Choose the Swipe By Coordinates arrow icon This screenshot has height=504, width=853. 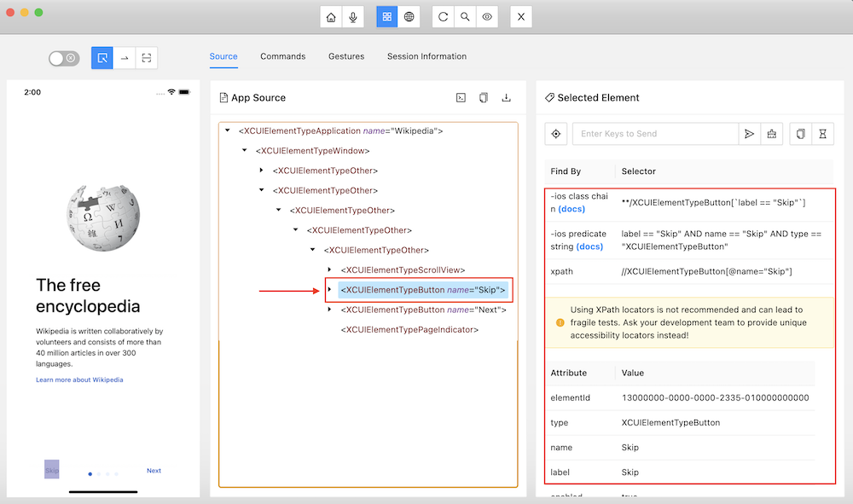125,58
